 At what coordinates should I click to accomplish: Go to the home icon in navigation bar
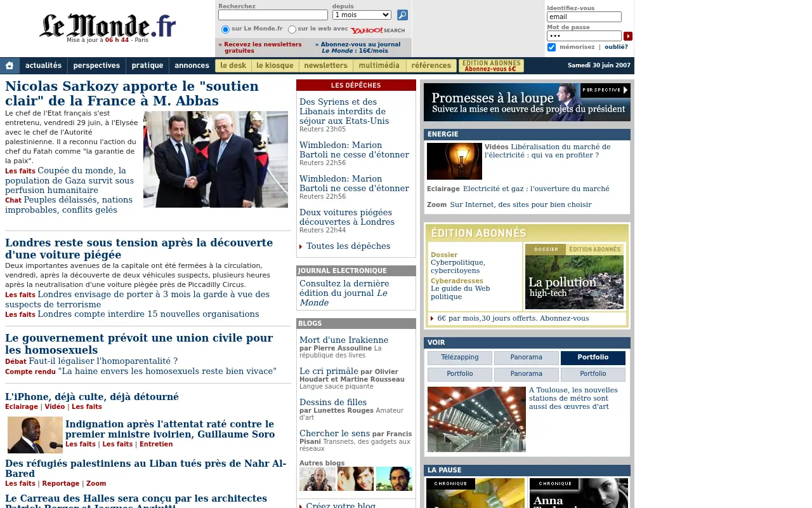[x=10, y=65]
